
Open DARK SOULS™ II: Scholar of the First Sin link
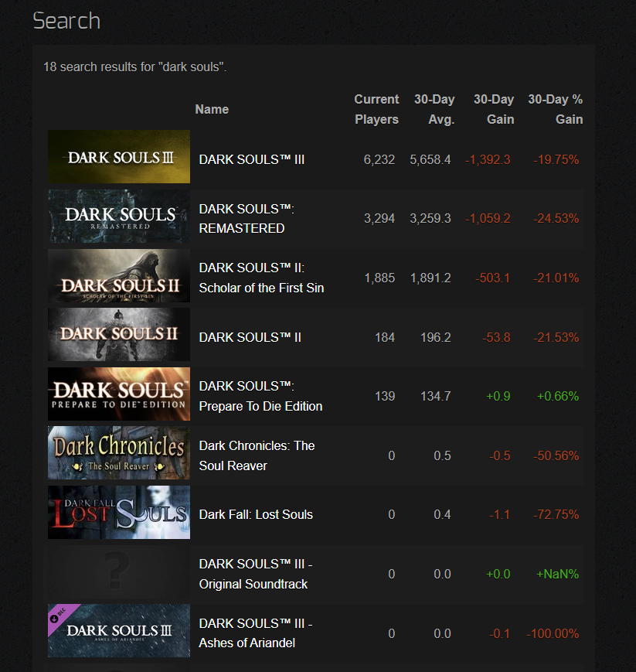(261, 278)
